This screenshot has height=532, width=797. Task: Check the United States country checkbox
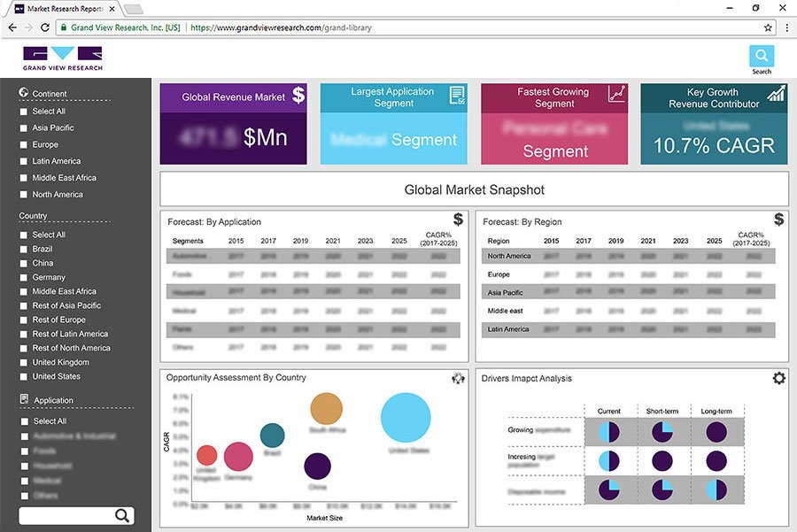point(25,376)
